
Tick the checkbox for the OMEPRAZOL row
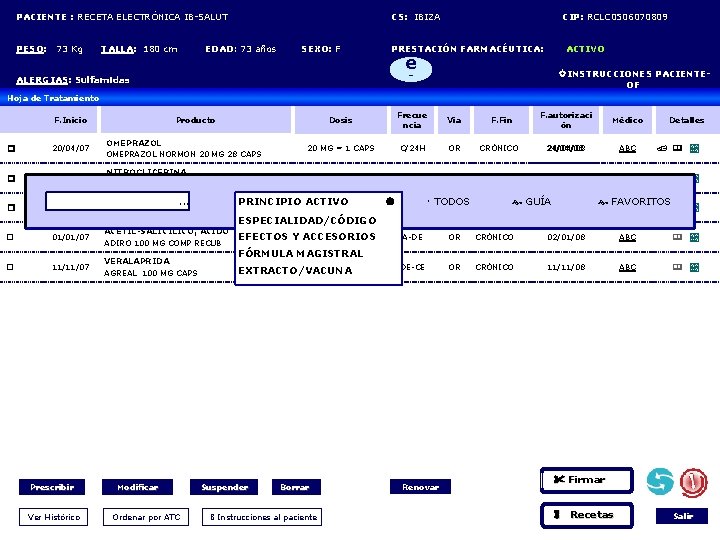pyautogui.click(x=11, y=148)
